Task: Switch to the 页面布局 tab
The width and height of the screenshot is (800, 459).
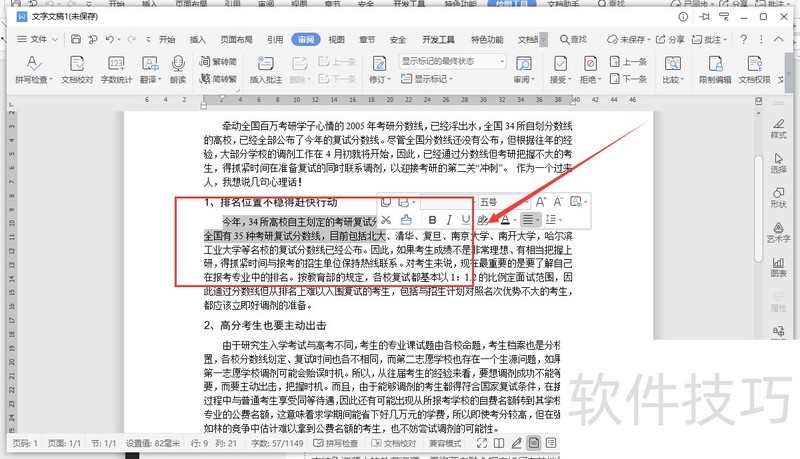Action: click(x=236, y=39)
